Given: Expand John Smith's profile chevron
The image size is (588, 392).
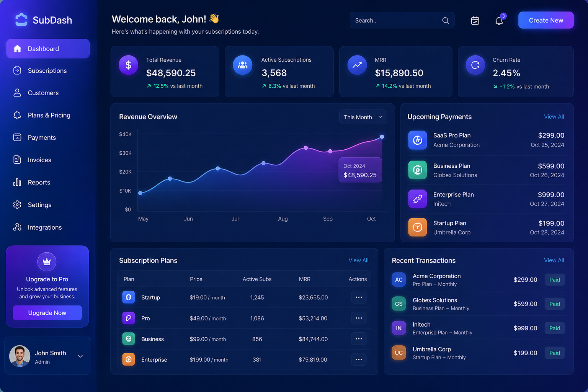Looking at the screenshot, I should point(80,356).
